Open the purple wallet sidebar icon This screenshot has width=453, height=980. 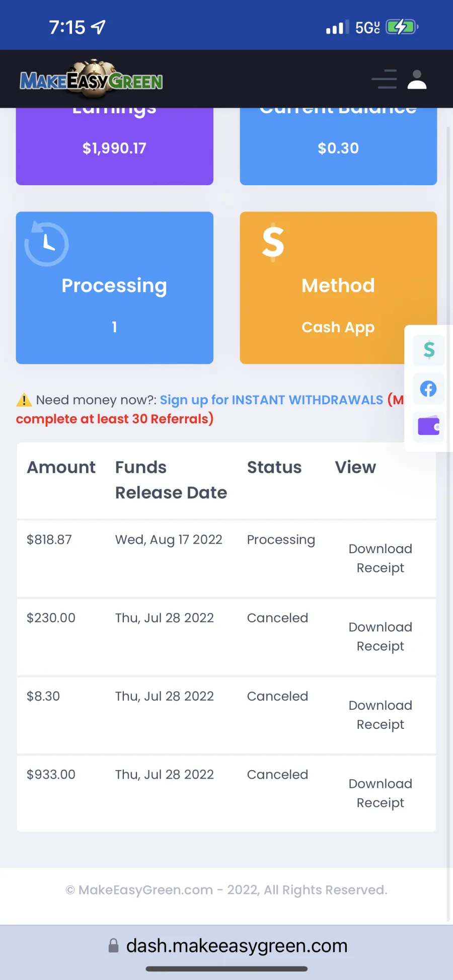pyautogui.click(x=429, y=427)
